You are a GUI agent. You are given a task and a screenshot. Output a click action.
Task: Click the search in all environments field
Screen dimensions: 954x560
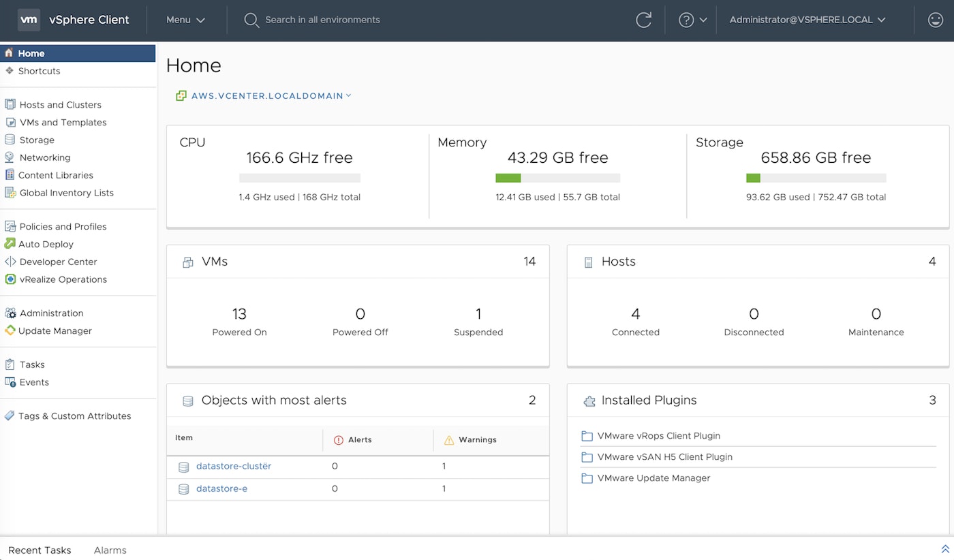pyautogui.click(x=322, y=20)
